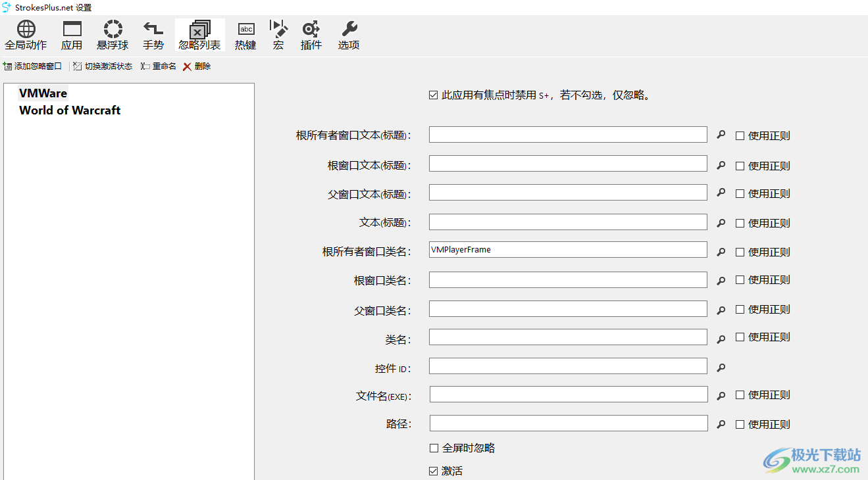Click the 根所有者窗口文本(标题) input field

click(568, 134)
